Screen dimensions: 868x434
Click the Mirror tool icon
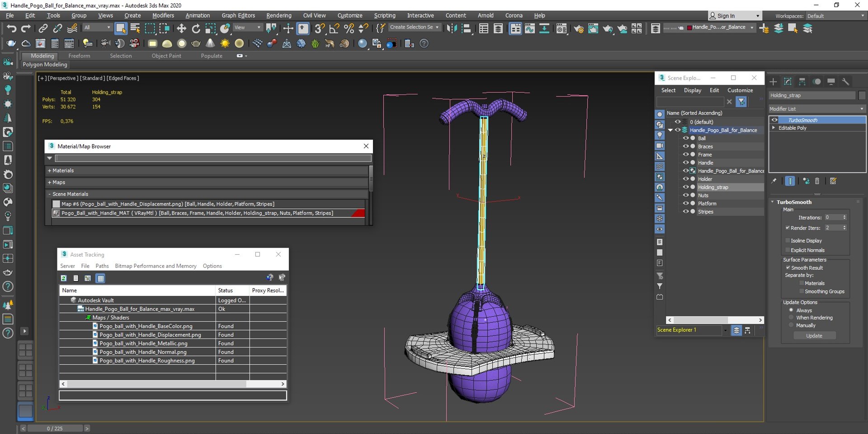tap(451, 29)
